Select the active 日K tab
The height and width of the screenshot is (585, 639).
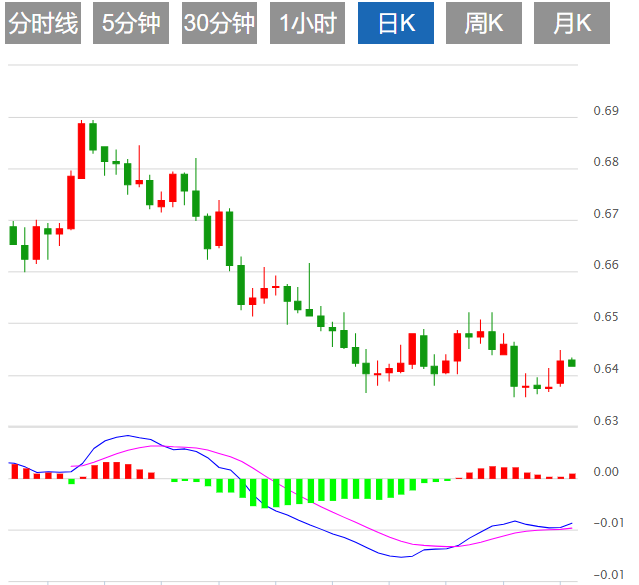click(x=396, y=23)
